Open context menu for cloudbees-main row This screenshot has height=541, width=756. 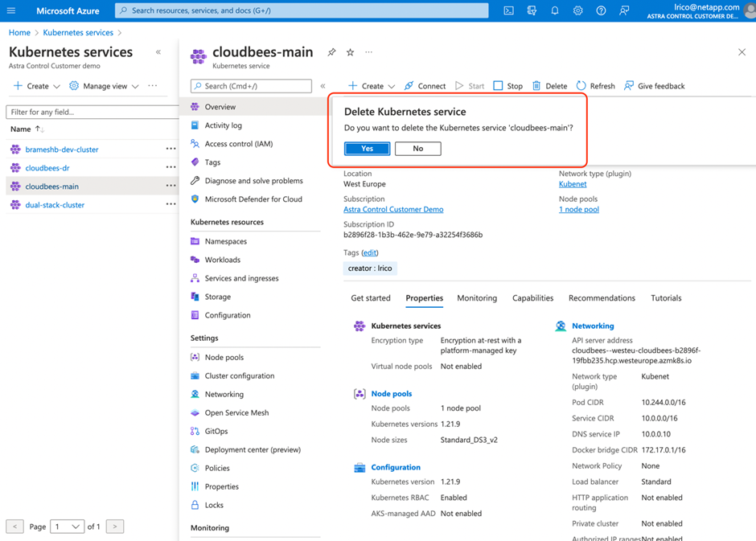click(x=171, y=186)
